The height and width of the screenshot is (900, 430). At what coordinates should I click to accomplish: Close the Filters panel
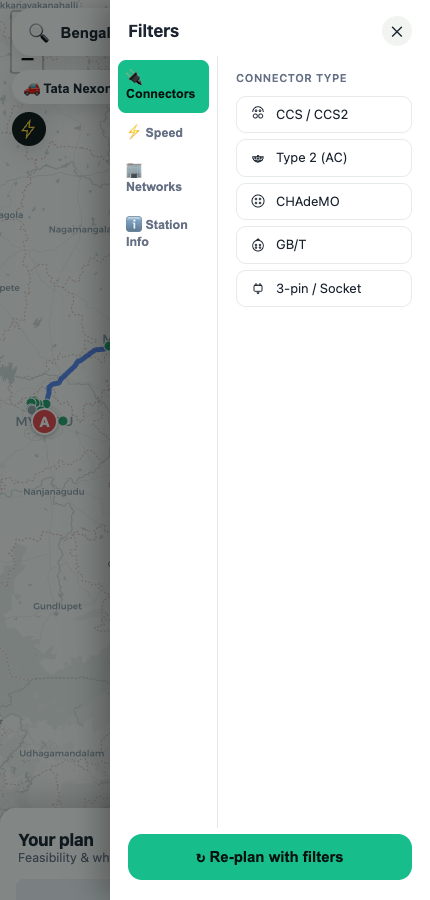click(397, 32)
